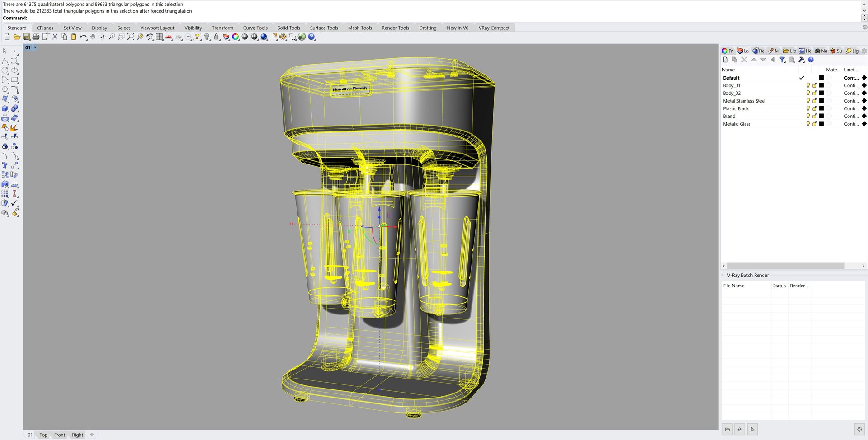Open linetype dropdown for Body_01 layer
868x440 pixels.
point(851,85)
